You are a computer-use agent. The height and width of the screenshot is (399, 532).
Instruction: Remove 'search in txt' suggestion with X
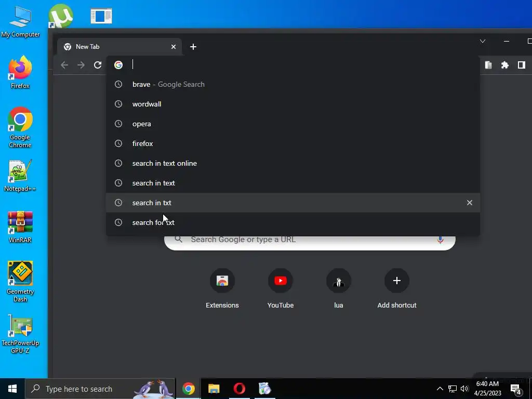pos(470,203)
